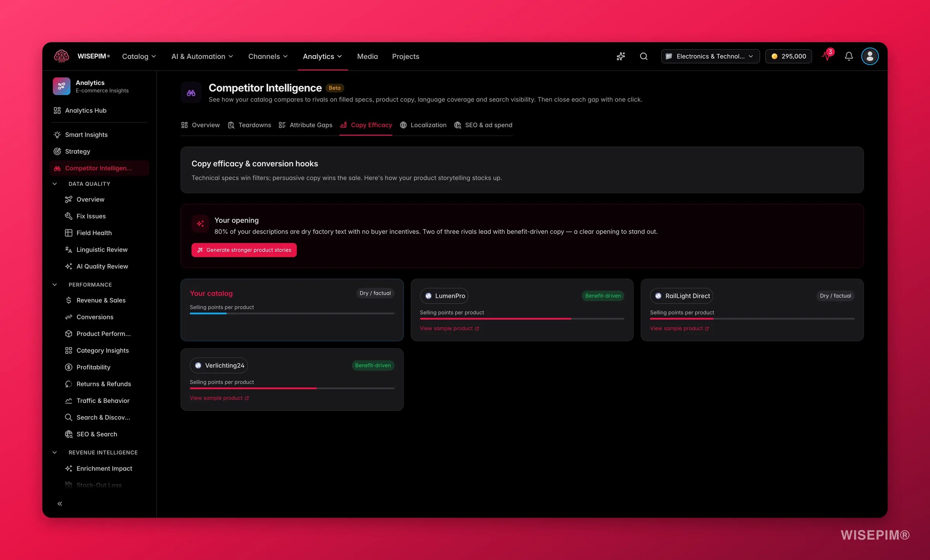Click the Competitor Intelligence binoculars icon
930x560 pixels.
191,93
